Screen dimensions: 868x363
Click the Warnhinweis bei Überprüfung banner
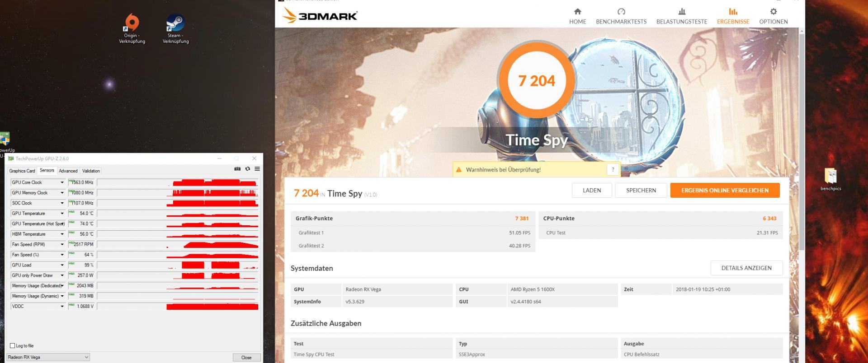coord(536,170)
